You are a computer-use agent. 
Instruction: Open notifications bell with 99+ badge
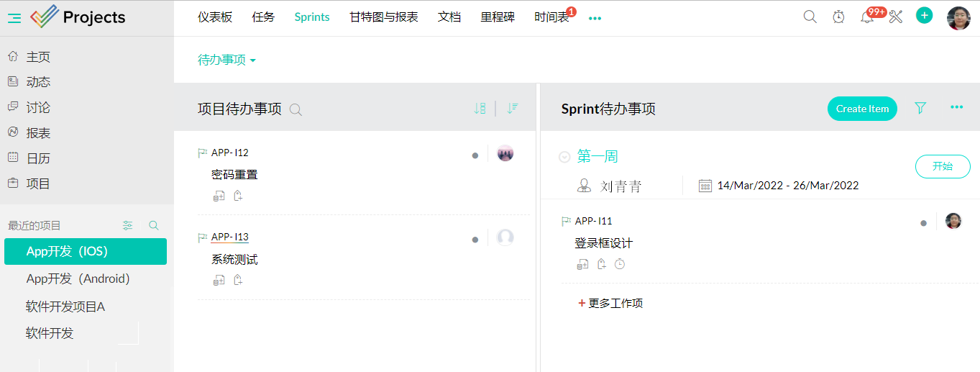pyautogui.click(x=867, y=17)
